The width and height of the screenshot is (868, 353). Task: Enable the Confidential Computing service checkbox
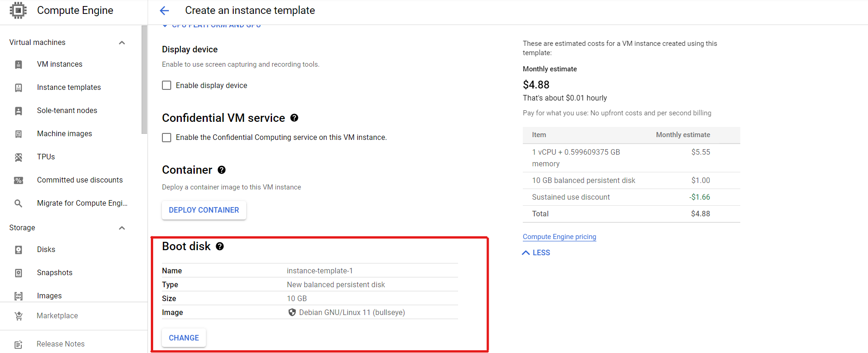click(x=167, y=137)
